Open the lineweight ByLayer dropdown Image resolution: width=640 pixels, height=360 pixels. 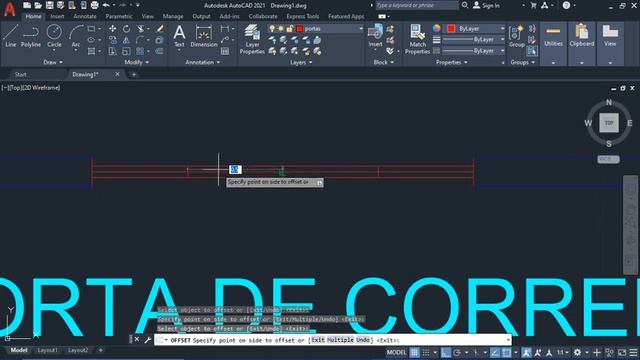click(x=502, y=40)
